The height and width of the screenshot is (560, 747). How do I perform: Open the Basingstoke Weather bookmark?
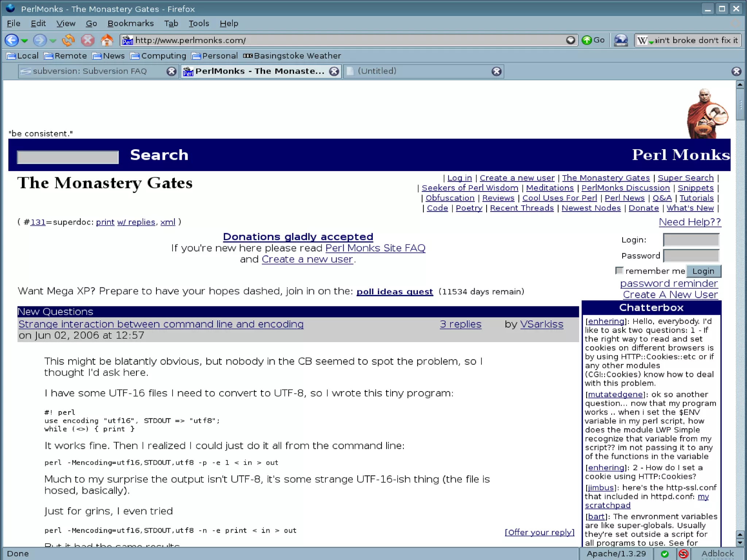[292, 56]
